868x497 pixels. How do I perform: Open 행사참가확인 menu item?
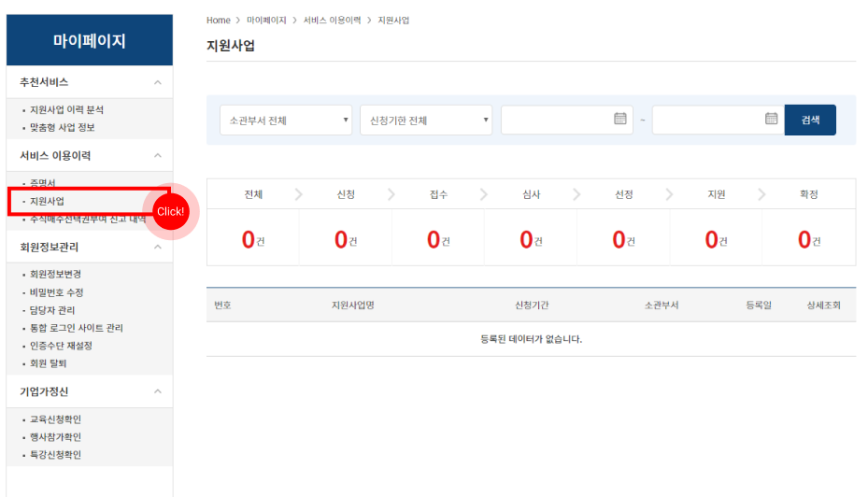click(55, 436)
